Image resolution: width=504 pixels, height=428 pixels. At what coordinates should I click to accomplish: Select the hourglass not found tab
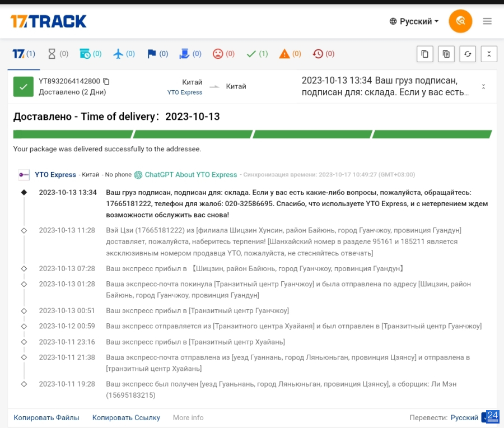coord(58,54)
